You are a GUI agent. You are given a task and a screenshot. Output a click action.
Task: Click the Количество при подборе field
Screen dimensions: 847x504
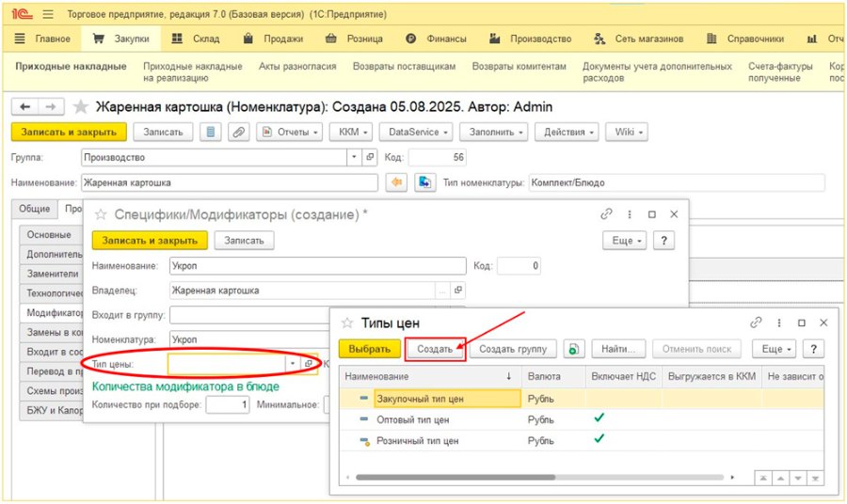(x=228, y=404)
